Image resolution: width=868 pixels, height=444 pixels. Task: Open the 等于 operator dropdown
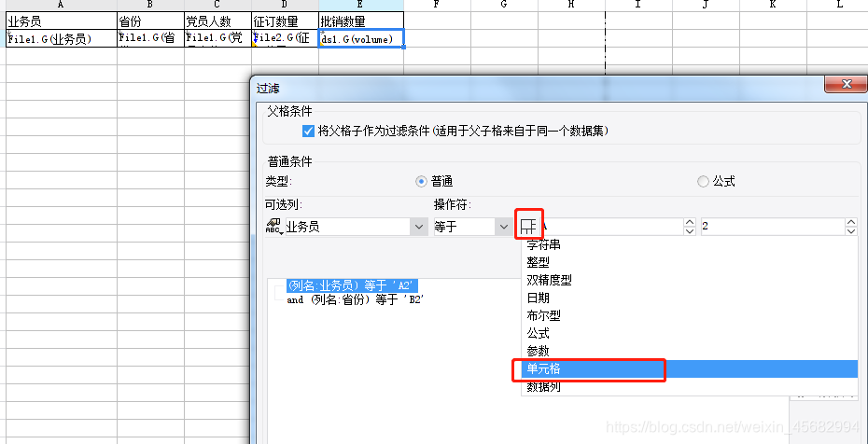[x=503, y=227]
